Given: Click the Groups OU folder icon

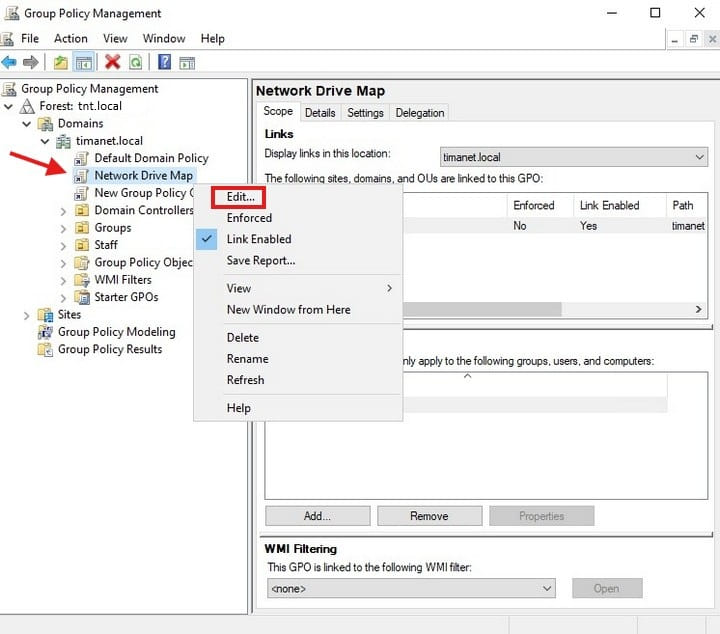Looking at the screenshot, I should 82,228.
